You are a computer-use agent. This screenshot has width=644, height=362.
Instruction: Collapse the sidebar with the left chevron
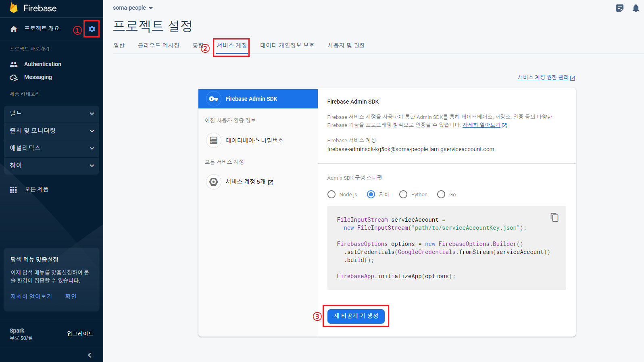(x=90, y=355)
